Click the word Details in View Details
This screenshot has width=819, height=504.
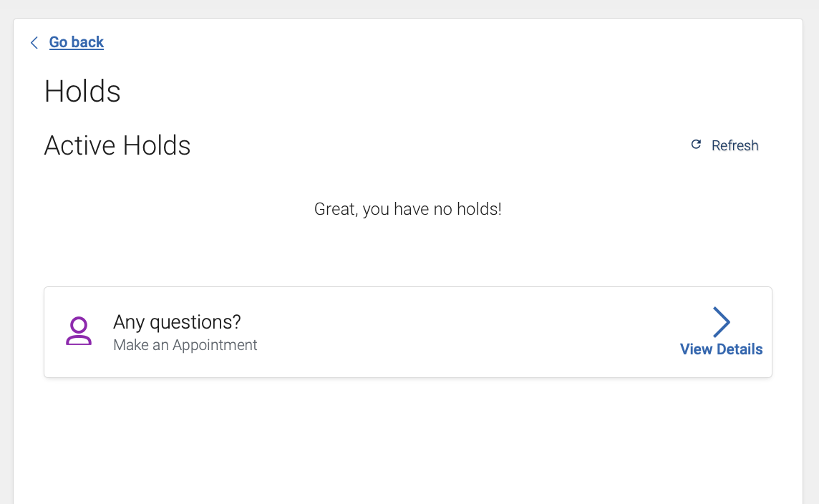[x=740, y=349]
